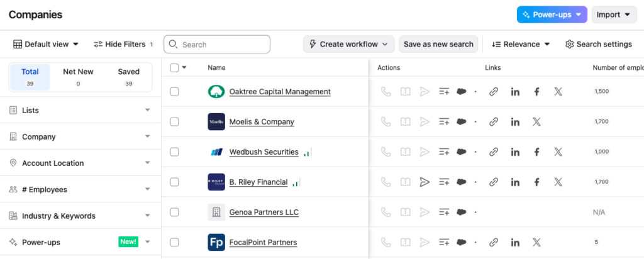Check the box for Oaktree Capital Management
The image size is (644, 259).
click(x=174, y=92)
